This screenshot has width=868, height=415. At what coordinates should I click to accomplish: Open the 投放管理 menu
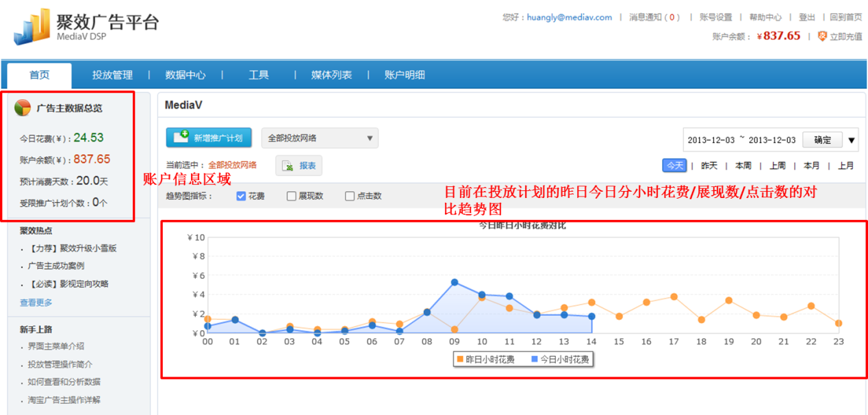(112, 75)
